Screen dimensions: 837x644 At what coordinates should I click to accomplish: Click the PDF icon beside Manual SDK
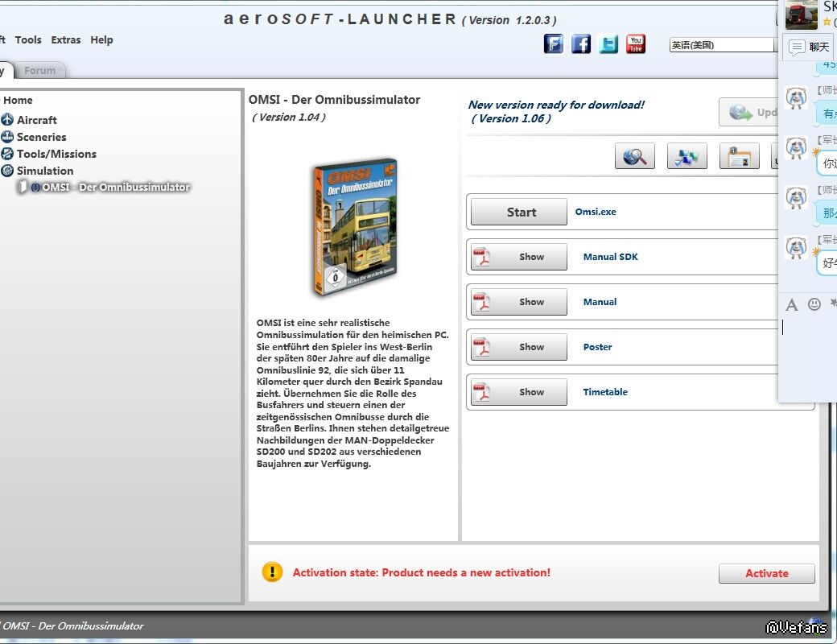pyautogui.click(x=482, y=257)
